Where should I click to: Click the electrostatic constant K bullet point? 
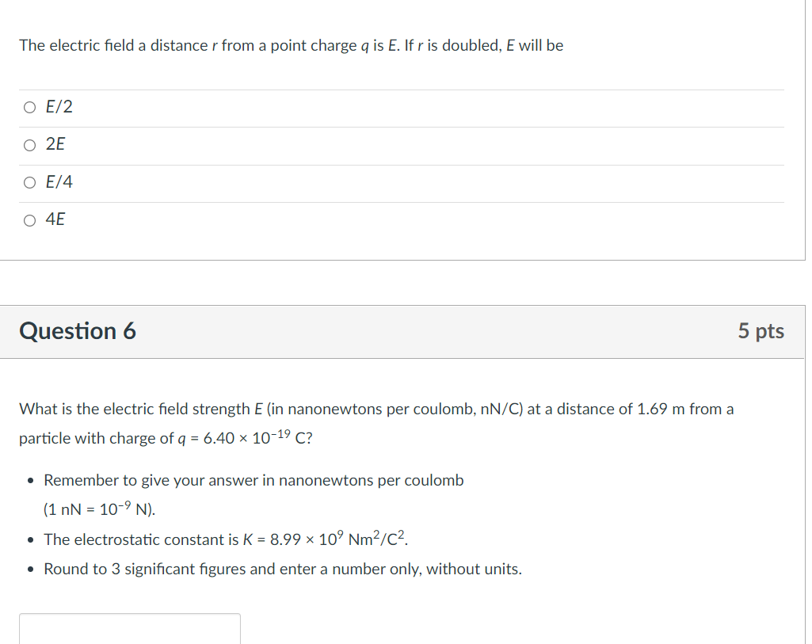[226, 539]
